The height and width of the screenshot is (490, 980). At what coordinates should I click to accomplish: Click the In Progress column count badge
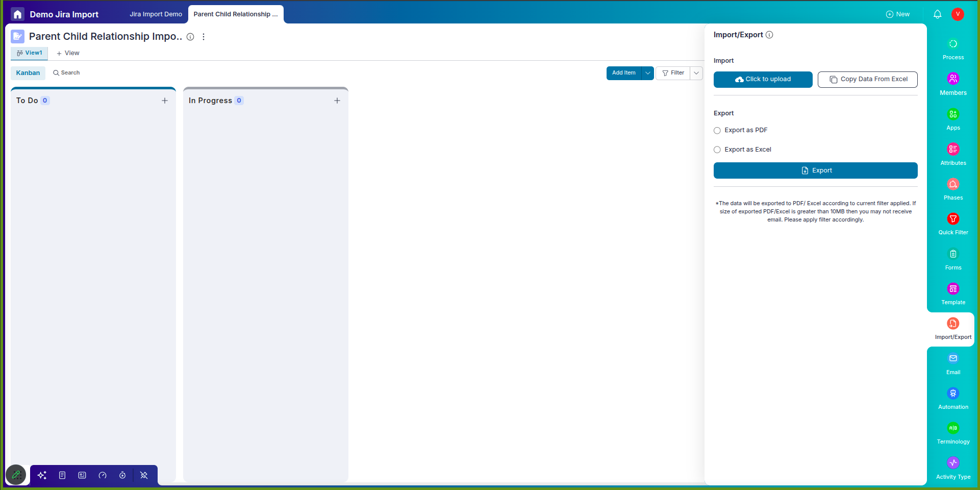(x=239, y=101)
